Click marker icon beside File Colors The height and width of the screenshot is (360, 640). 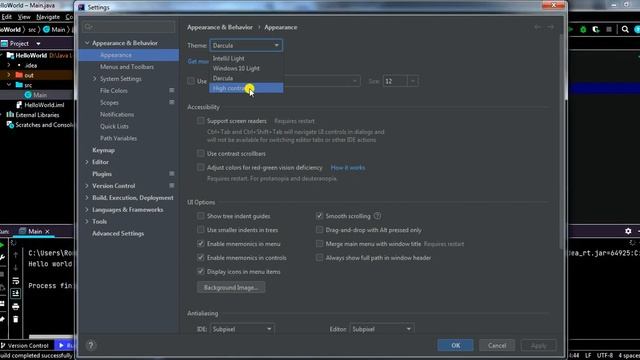click(x=171, y=90)
